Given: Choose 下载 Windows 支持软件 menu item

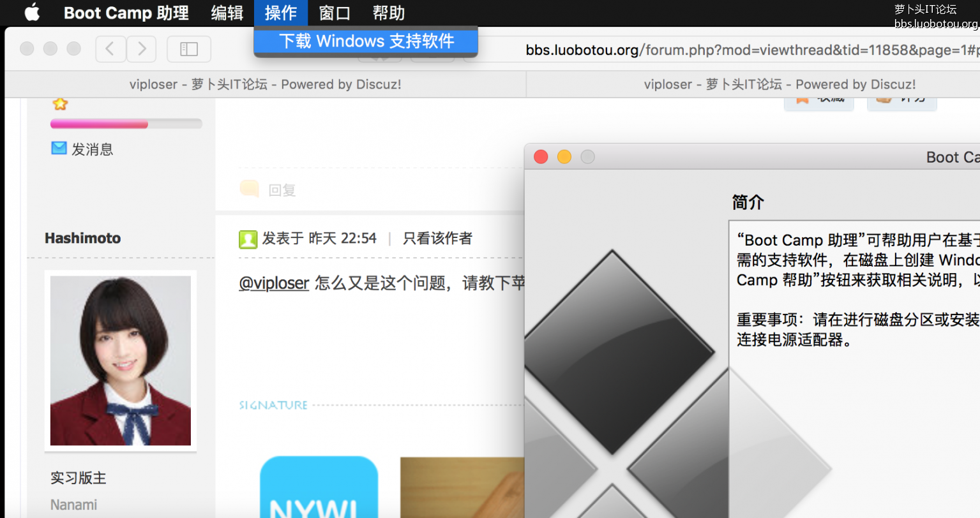Looking at the screenshot, I should (366, 41).
